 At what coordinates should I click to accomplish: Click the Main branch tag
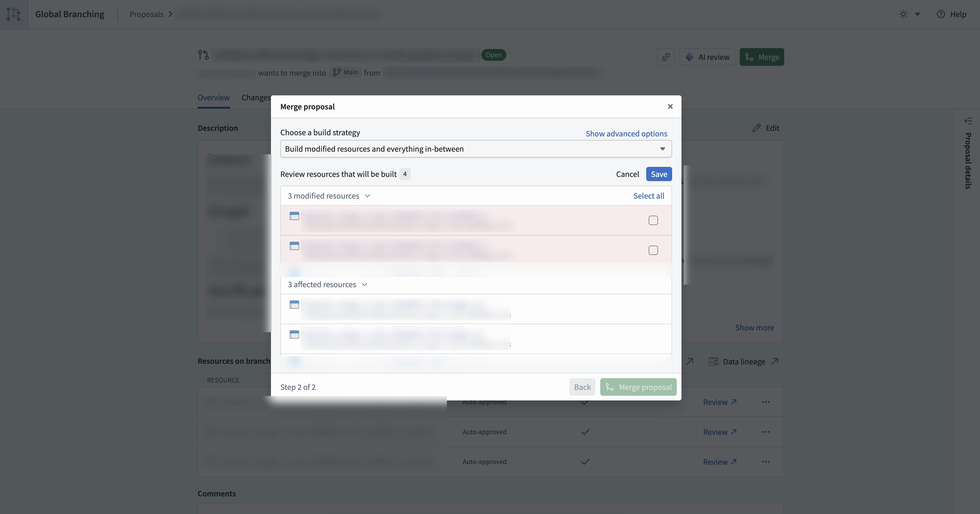click(345, 72)
